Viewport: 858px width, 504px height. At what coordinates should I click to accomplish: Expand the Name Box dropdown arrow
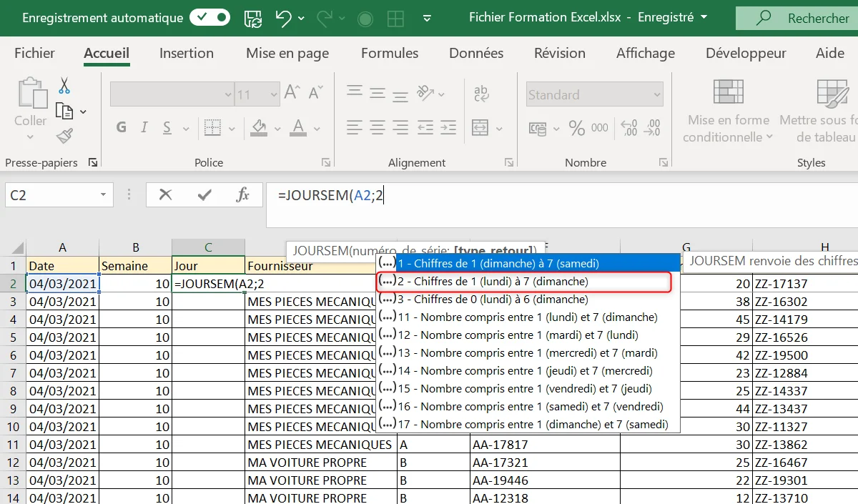[x=104, y=194]
